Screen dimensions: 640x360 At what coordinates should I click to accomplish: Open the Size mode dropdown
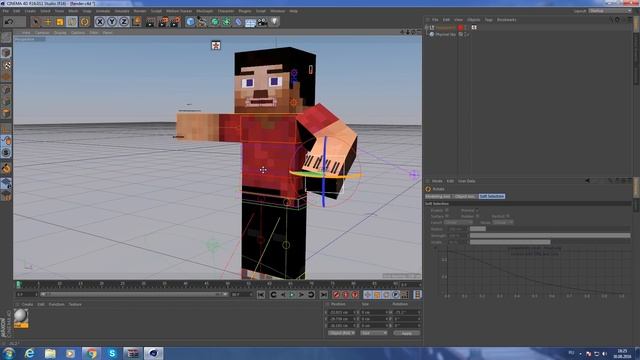[x=374, y=333]
